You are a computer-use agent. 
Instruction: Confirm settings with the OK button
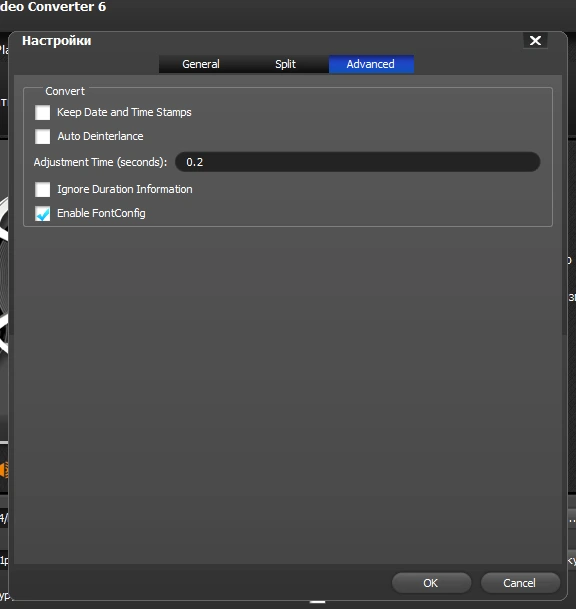click(x=431, y=583)
